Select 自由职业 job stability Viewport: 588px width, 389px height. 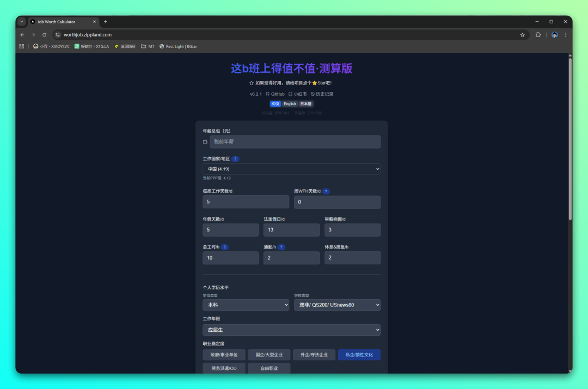(269, 368)
